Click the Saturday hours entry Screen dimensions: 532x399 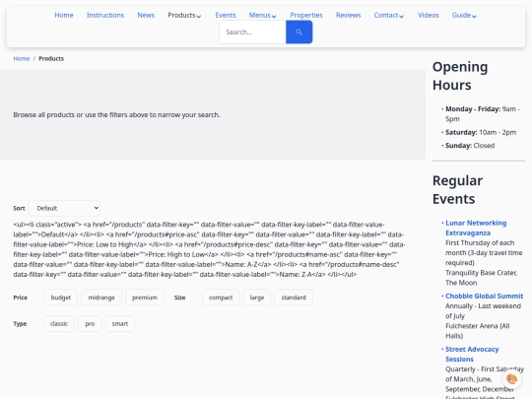click(x=481, y=132)
